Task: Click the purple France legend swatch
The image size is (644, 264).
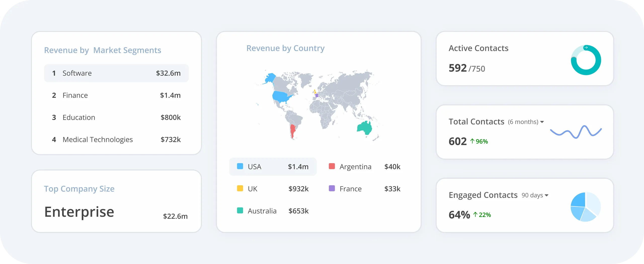Action: pyautogui.click(x=332, y=188)
